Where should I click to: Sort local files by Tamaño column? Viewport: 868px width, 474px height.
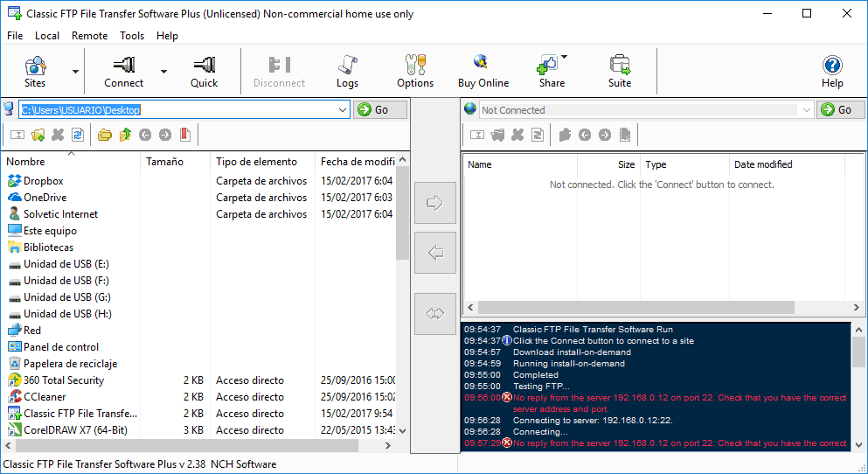176,162
